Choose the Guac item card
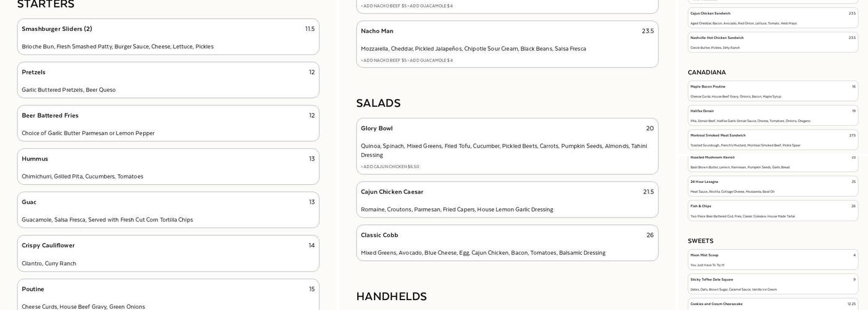 [x=168, y=210]
